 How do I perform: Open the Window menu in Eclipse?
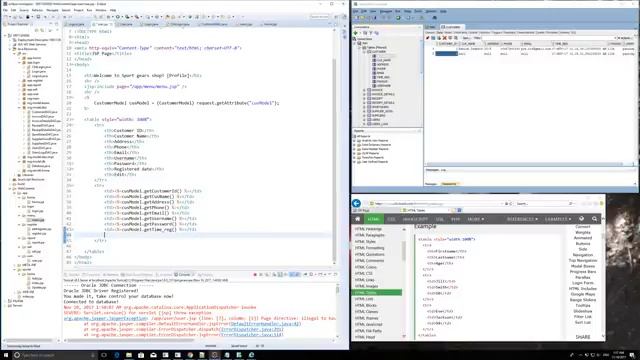[101, 10]
